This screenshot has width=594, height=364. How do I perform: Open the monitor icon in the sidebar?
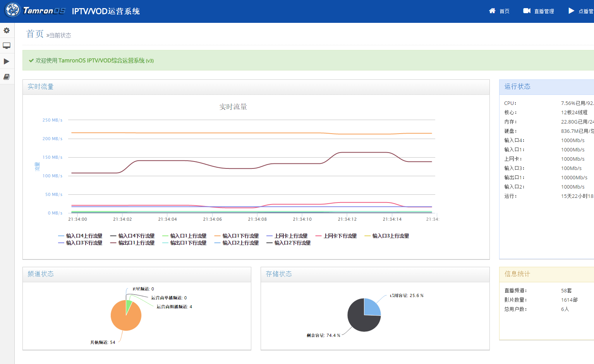pyautogui.click(x=7, y=46)
